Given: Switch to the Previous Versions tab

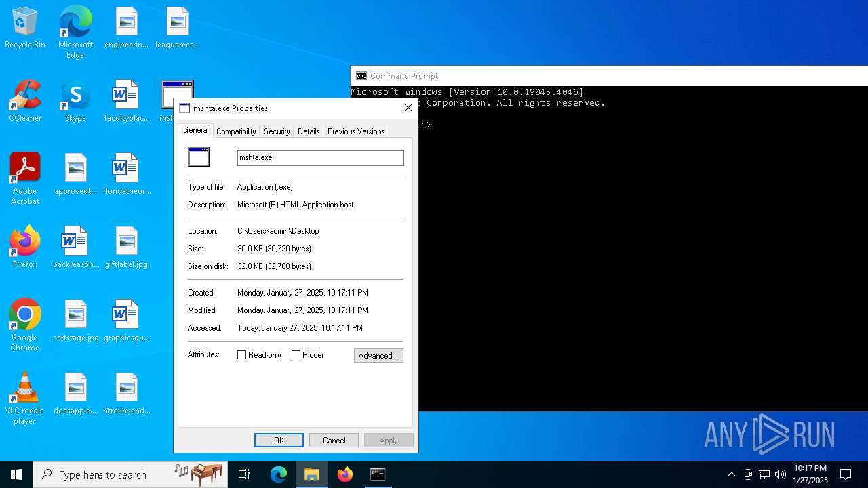Looking at the screenshot, I should (x=356, y=131).
